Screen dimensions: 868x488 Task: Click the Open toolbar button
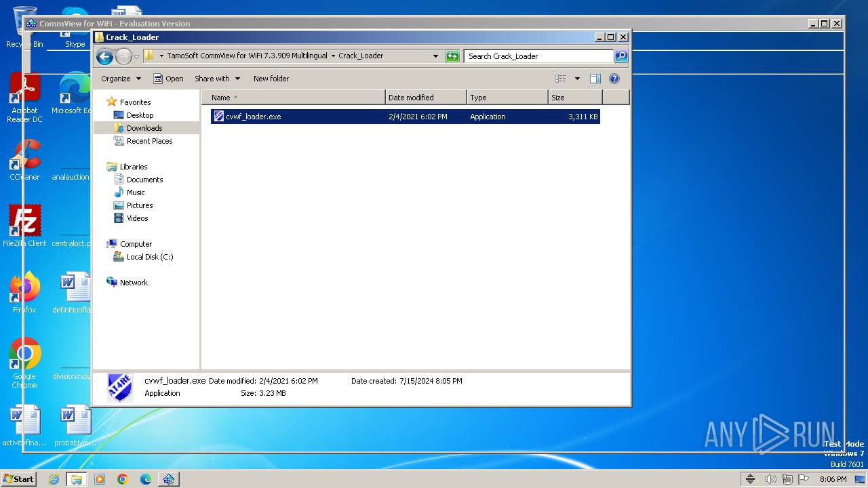pyautogui.click(x=168, y=79)
